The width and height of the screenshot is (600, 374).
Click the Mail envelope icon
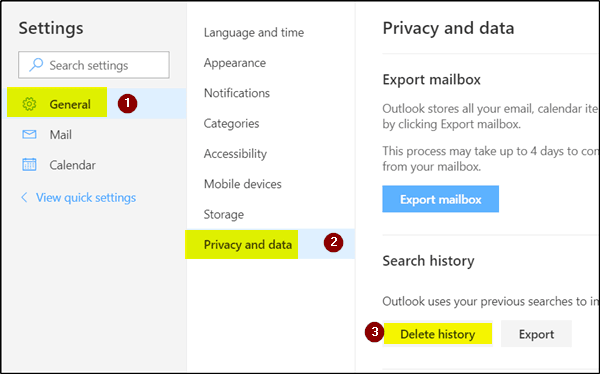point(29,134)
